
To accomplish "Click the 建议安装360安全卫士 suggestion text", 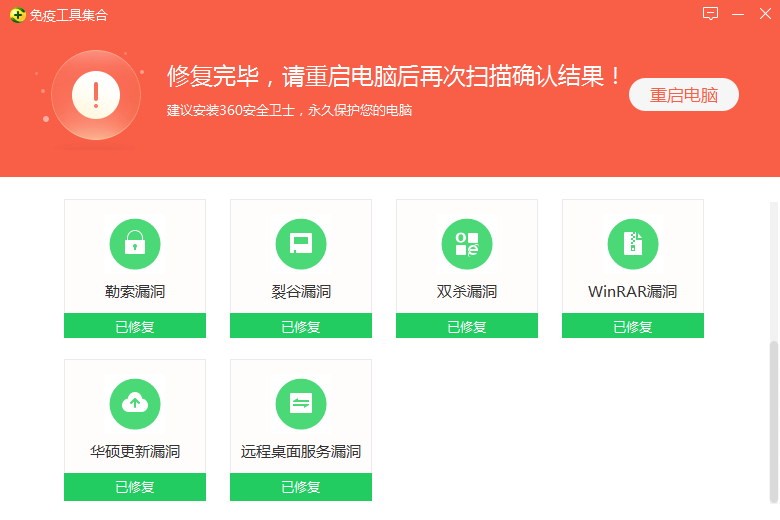I will tap(289, 110).
